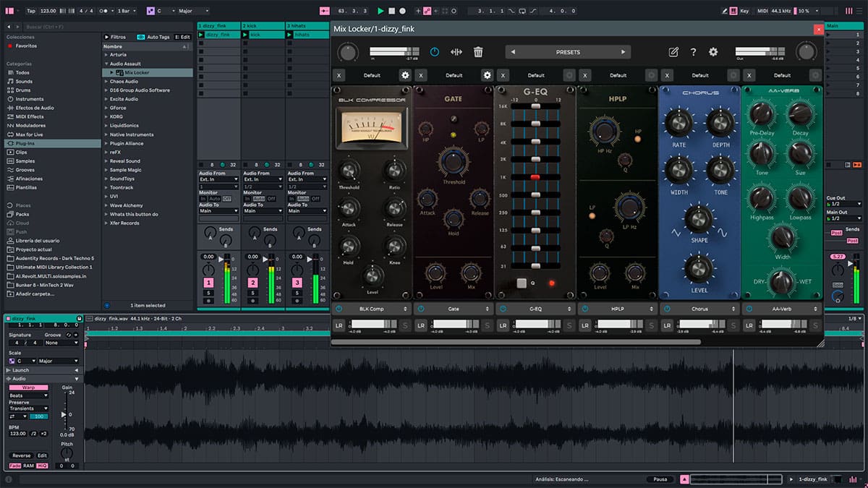This screenshot has width=868, height=488.
Task: Toggle Mix Locker plugin power button
Action: [x=434, y=52]
